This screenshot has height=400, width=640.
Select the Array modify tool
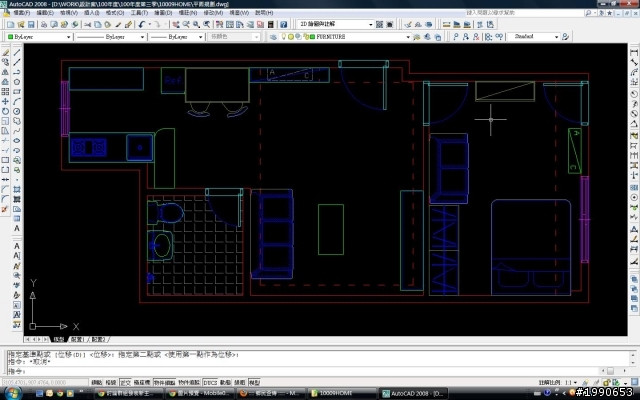[5, 91]
